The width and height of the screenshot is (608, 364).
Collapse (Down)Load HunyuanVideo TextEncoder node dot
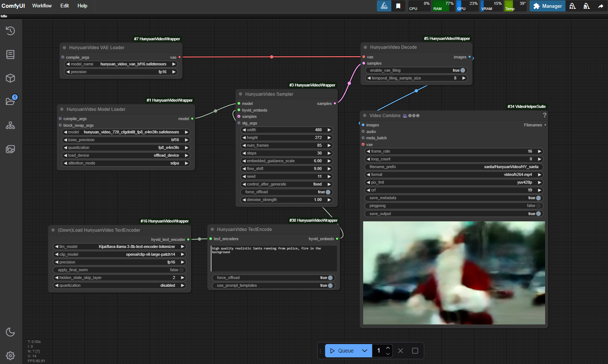point(53,230)
